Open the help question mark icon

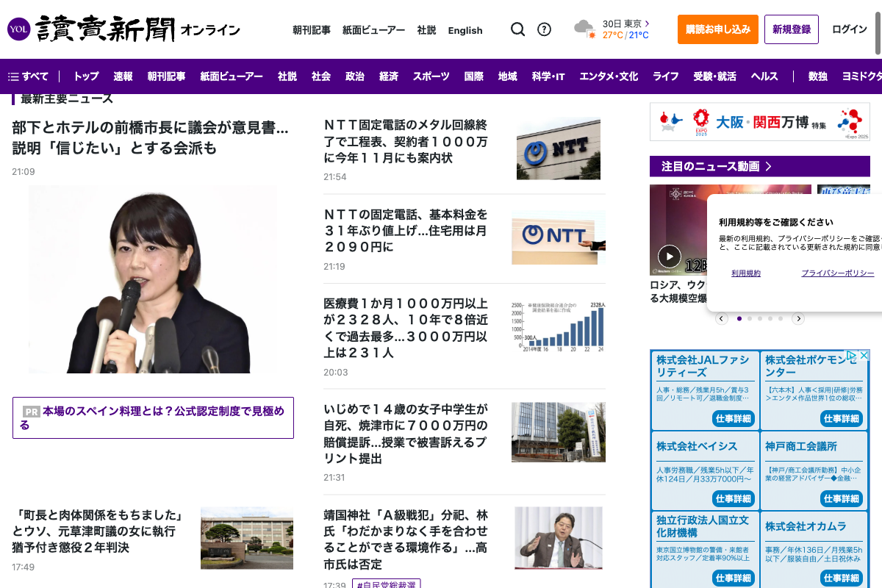(544, 29)
